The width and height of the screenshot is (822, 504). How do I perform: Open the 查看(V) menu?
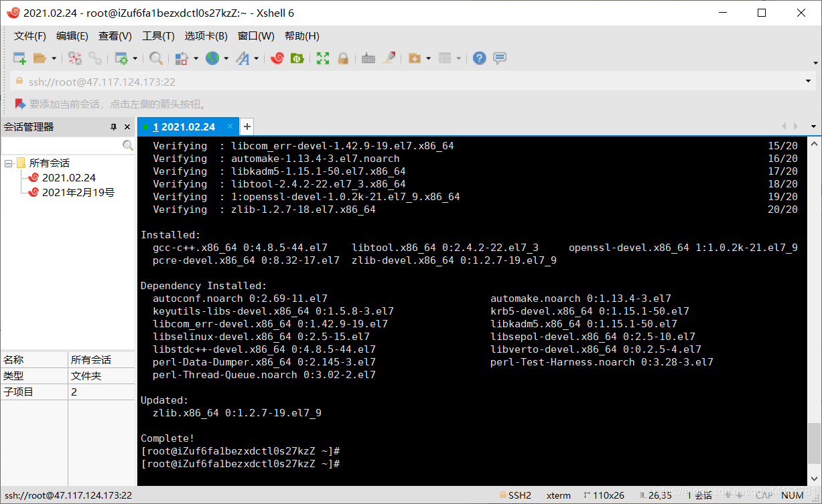click(115, 36)
